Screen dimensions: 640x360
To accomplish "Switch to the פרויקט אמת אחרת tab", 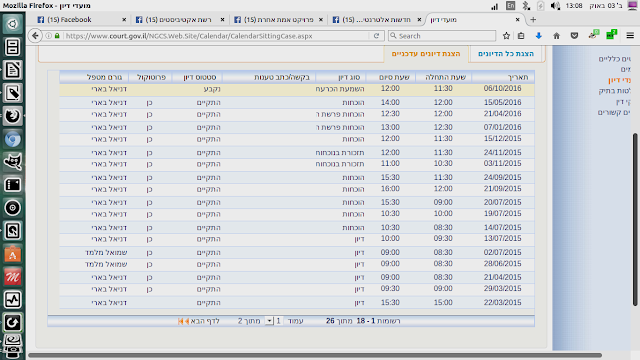I will pyautogui.click(x=278, y=20).
